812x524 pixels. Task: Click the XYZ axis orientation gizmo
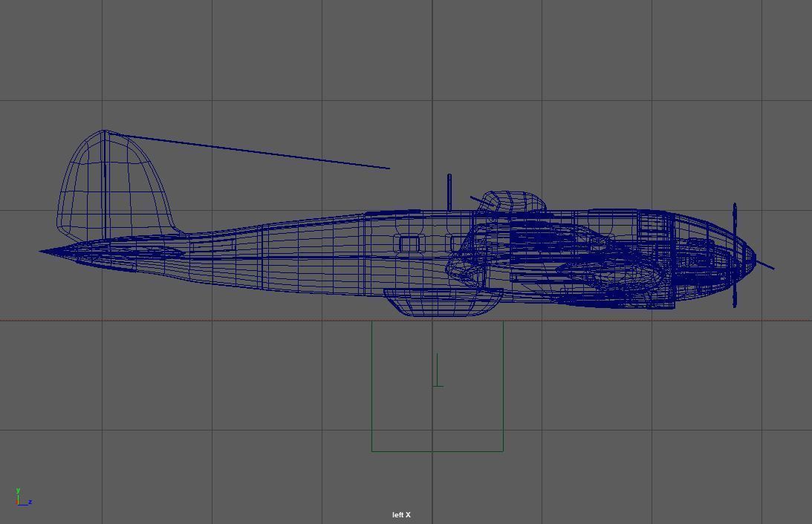pos(23,497)
